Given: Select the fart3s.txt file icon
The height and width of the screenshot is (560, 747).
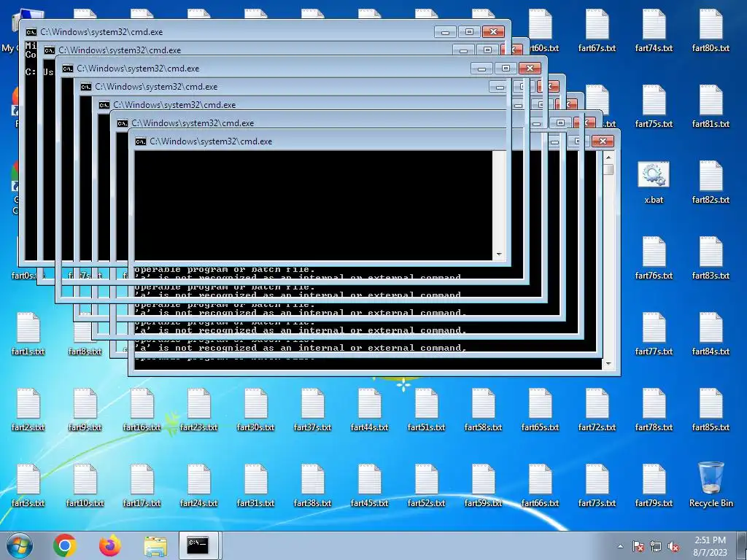Looking at the screenshot, I should pyautogui.click(x=28, y=485).
